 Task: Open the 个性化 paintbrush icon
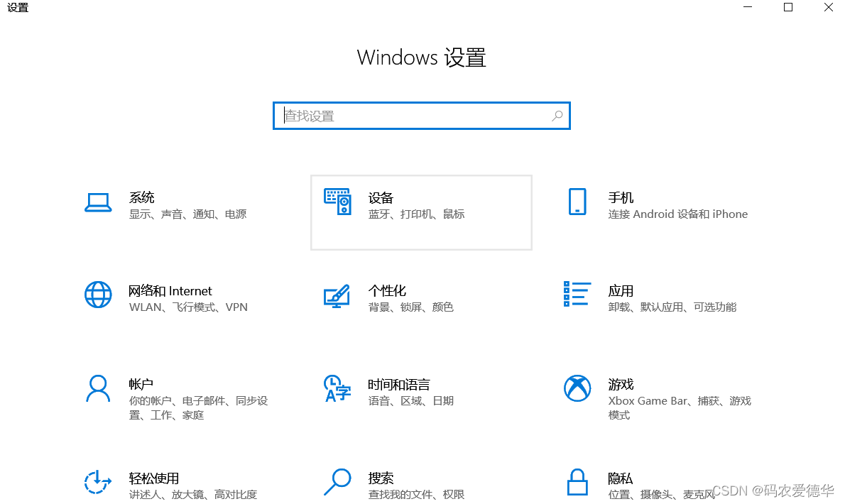(337, 295)
